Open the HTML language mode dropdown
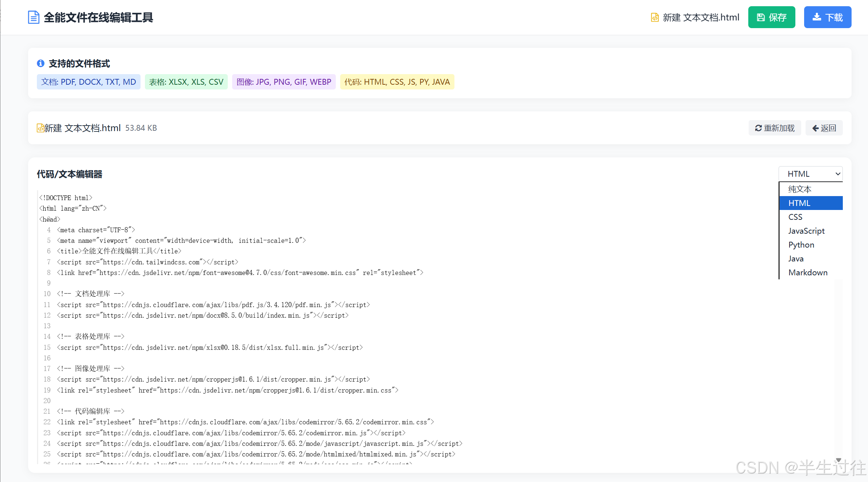Screen dimensions: 868x482 pos(810,174)
